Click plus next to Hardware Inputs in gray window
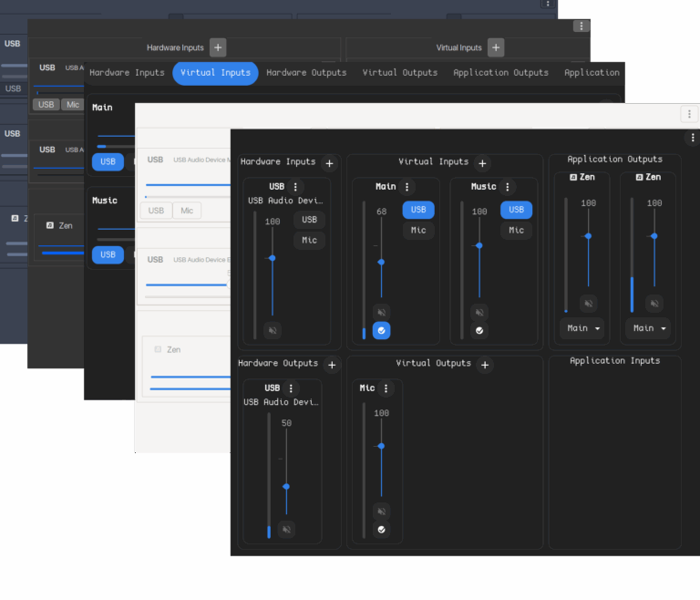The image size is (700, 600). click(218, 47)
